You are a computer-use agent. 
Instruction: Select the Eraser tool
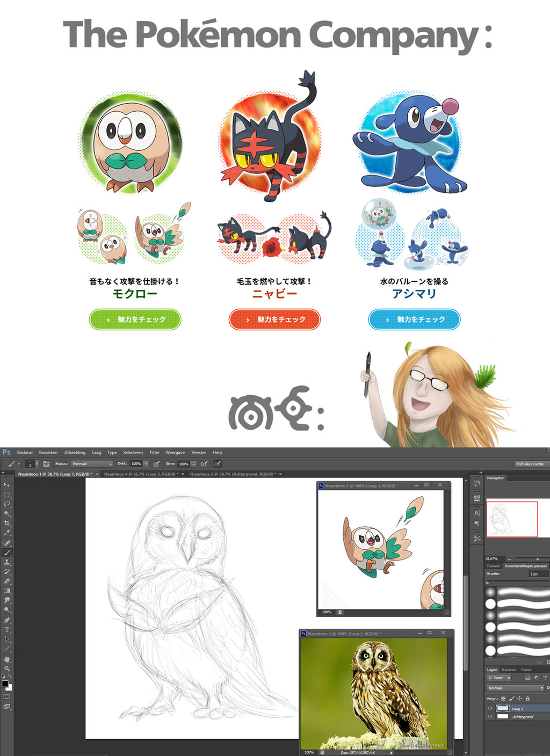7,581
